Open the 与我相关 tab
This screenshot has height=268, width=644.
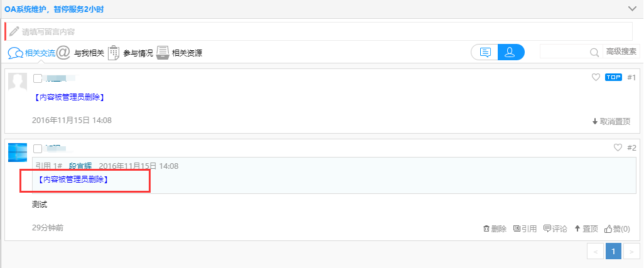pos(81,53)
